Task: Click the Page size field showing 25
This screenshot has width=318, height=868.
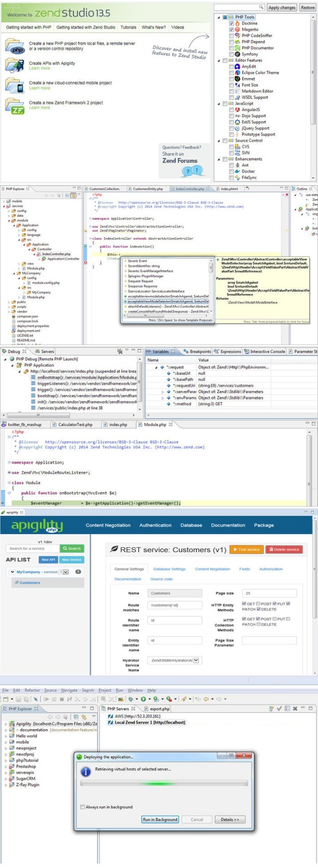Action: coord(270,593)
